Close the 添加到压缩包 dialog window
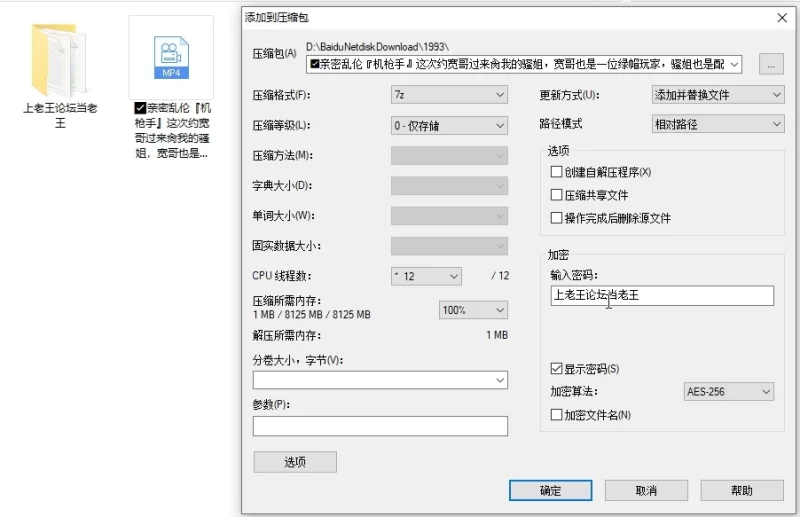 coord(781,17)
